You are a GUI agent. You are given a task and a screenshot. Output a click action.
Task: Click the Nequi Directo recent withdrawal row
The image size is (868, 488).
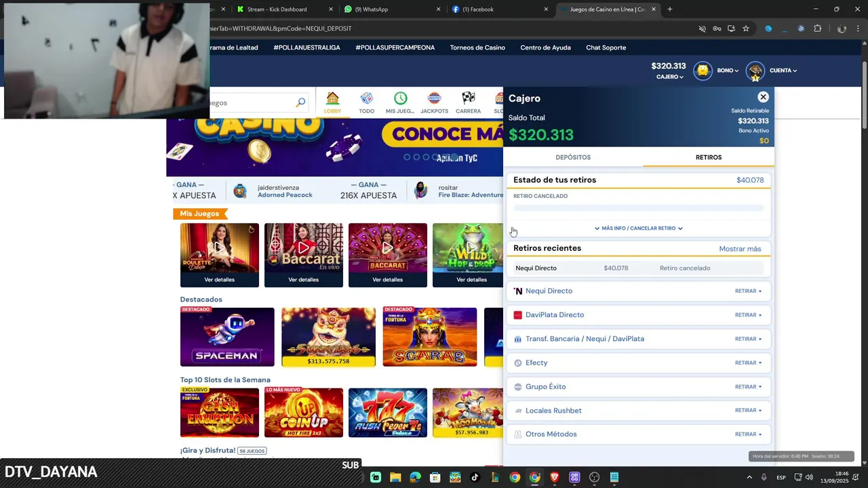[638, 268]
